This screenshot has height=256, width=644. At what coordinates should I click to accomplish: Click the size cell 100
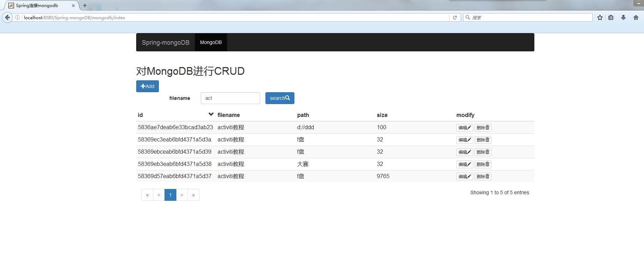click(x=381, y=127)
